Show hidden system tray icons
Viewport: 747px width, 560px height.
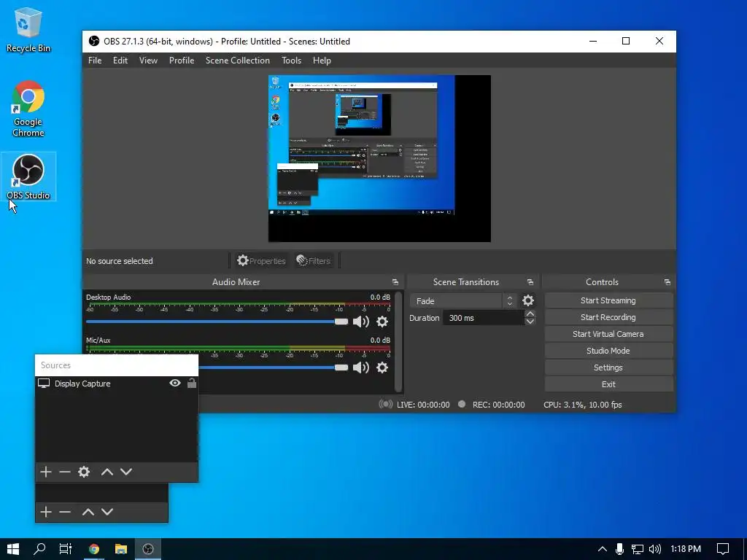coord(602,549)
